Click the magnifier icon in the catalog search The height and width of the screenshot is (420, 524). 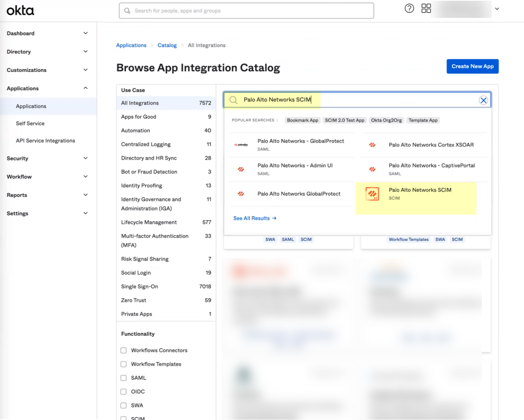(x=233, y=100)
